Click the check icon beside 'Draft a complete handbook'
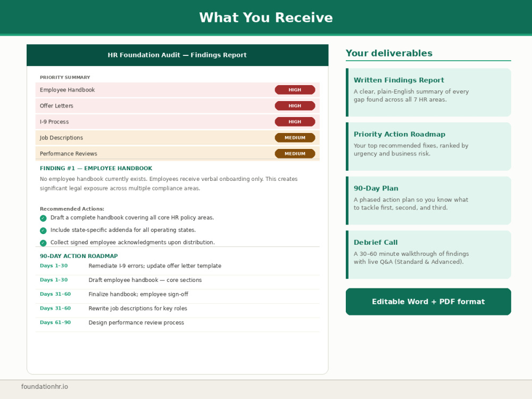 (x=43, y=218)
